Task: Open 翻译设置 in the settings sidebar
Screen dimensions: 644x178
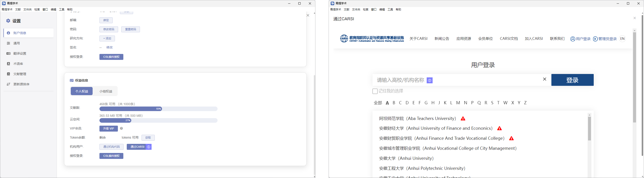Action: coord(28,53)
